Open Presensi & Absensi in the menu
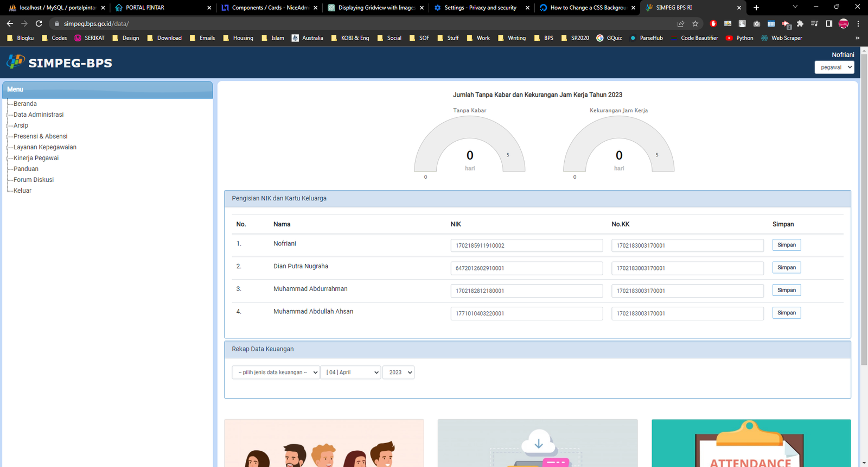 point(40,136)
